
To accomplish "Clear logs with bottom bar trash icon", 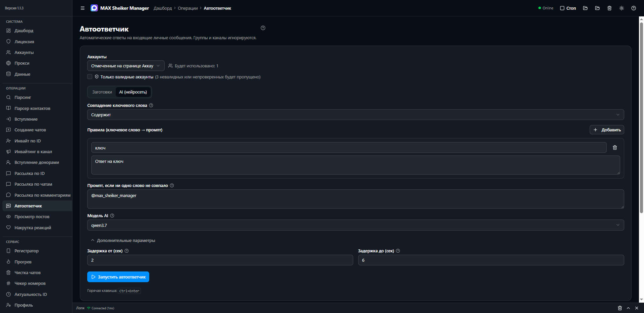I will (620, 308).
